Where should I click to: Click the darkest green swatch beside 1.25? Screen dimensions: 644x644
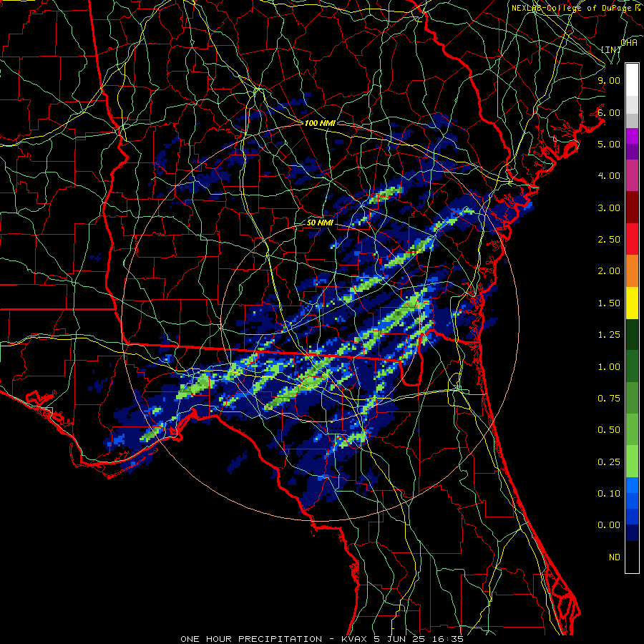(x=632, y=334)
